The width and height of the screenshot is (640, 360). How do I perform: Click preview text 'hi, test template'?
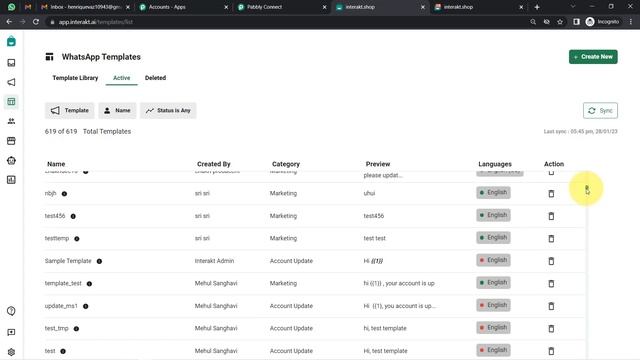coord(385,328)
